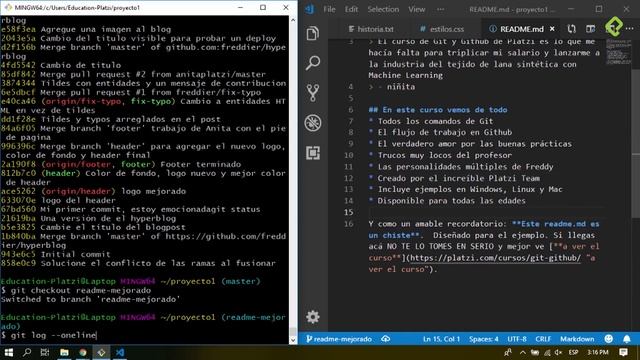Open Chrome from the taskbar
This screenshot has height=360, width=640.
tap(83, 352)
